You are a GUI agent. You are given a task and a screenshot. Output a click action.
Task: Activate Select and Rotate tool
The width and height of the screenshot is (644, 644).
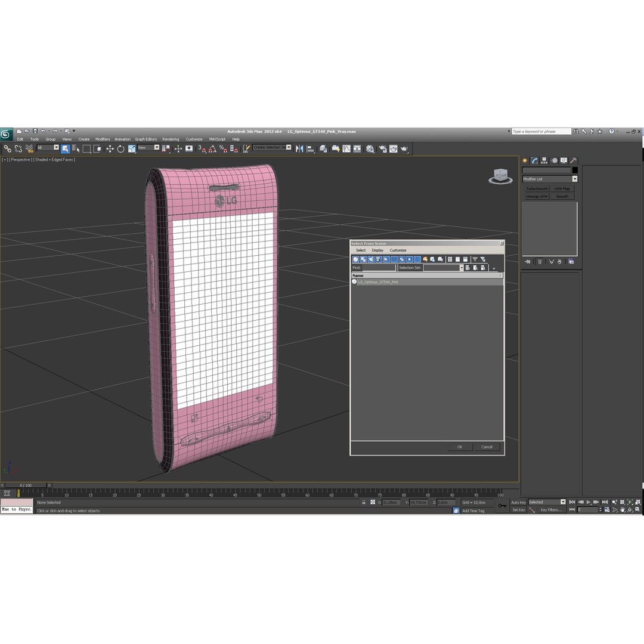tap(120, 148)
